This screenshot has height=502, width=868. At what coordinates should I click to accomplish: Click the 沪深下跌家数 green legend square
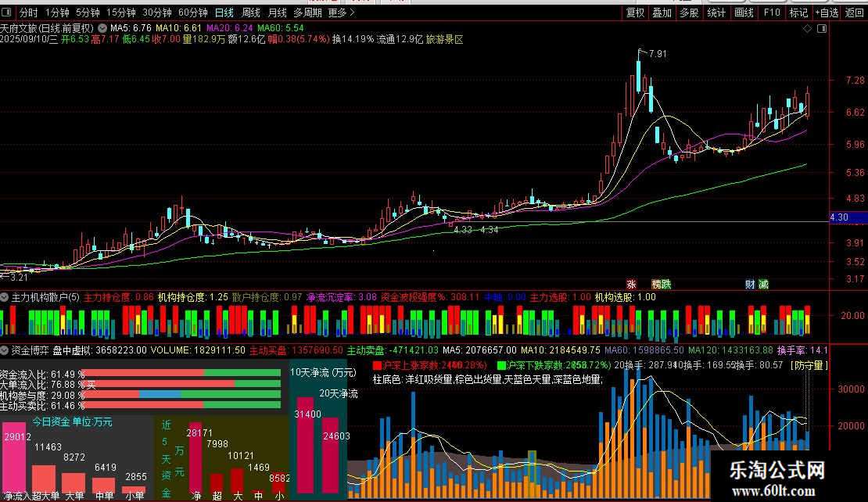tap(501, 365)
